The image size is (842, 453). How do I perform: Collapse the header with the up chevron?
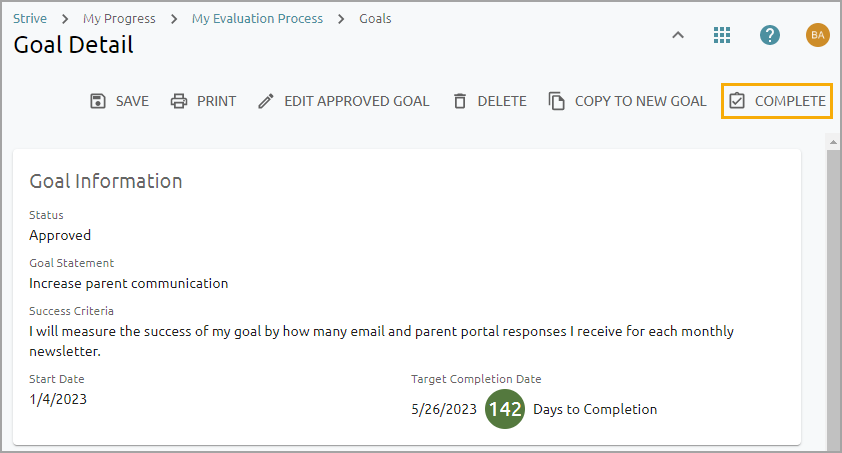[677, 35]
